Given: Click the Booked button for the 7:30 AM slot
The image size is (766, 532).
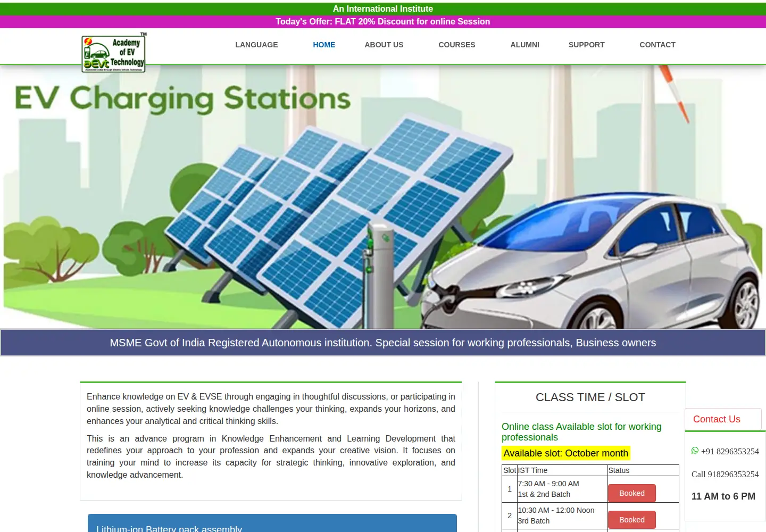Looking at the screenshot, I should [632, 493].
